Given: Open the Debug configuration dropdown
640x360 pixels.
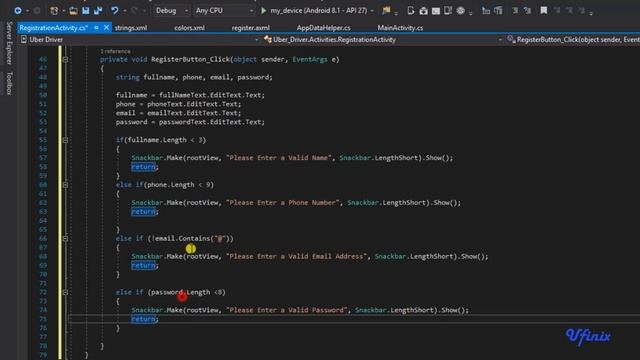Looking at the screenshot, I should click(171, 11).
